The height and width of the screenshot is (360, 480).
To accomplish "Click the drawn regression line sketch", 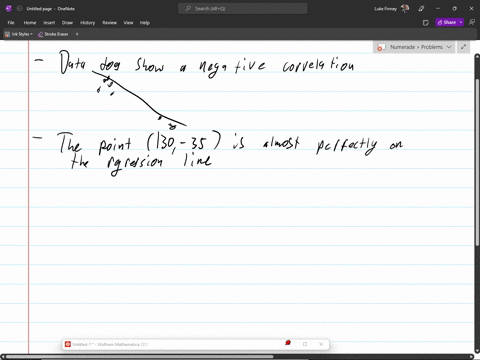I will point(139,99).
